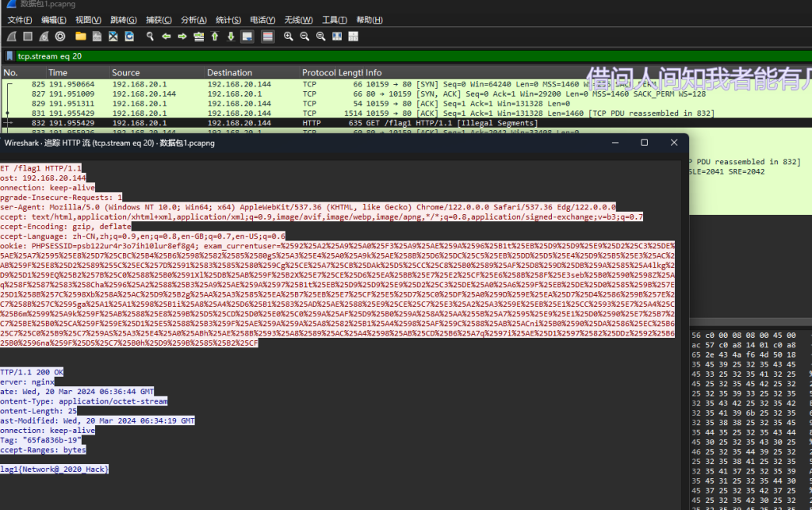
Task: Open the 文件(F) menu
Action: 20,20
